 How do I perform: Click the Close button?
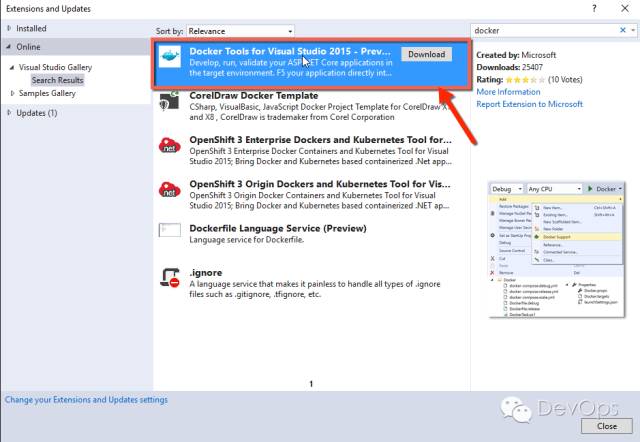[607, 426]
